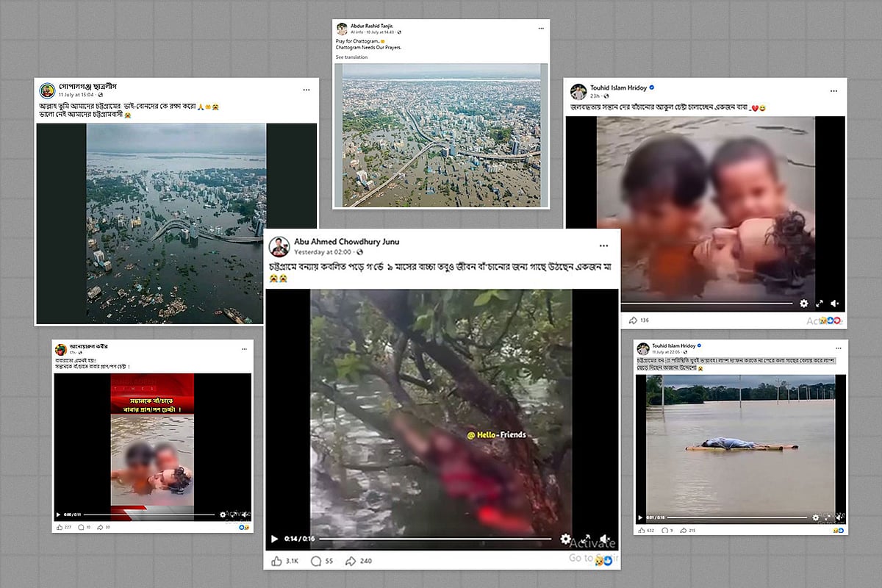Screen dimensions: 882x588
Task: Like the bottom-left post with 227 likes
Action: (x=61, y=527)
